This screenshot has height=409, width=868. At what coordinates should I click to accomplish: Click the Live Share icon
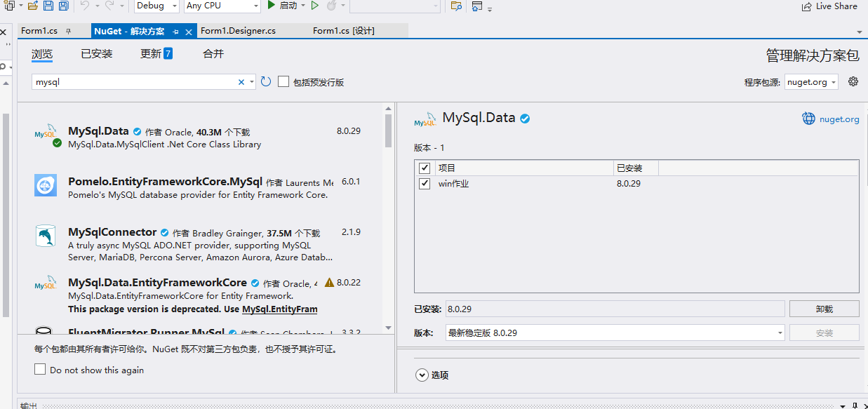tap(807, 6)
